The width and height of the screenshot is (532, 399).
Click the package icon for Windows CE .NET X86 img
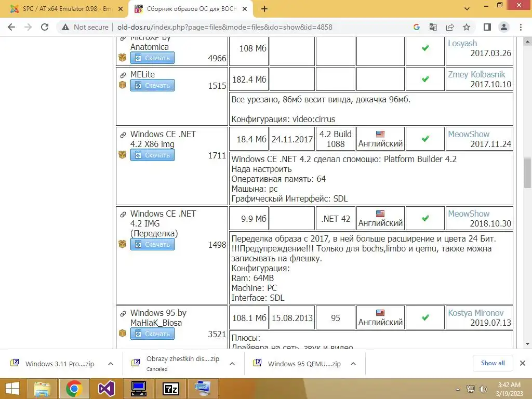123,155
